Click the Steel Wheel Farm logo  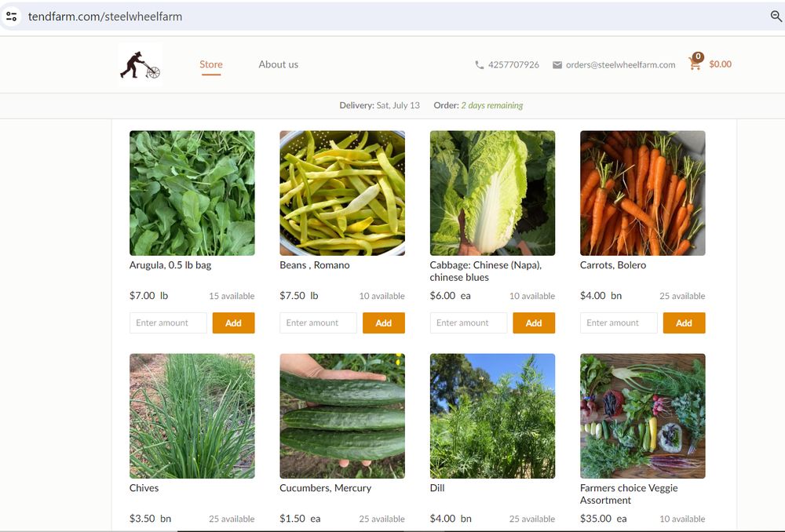click(x=141, y=64)
